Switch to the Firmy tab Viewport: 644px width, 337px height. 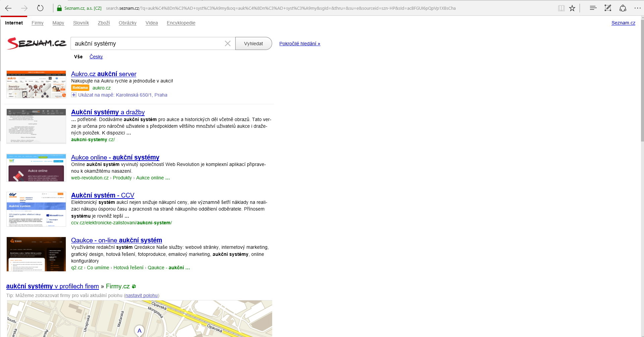click(38, 23)
